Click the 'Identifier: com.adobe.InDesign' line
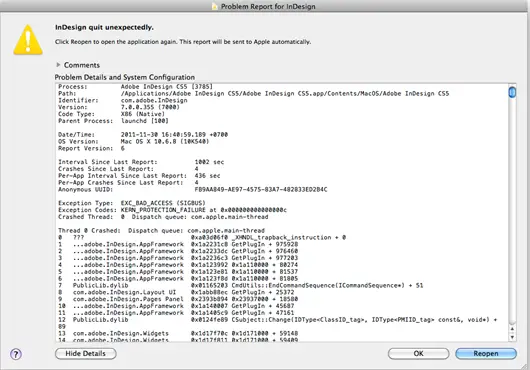Image resolution: width=530 pixels, height=370 pixels. 123,100
